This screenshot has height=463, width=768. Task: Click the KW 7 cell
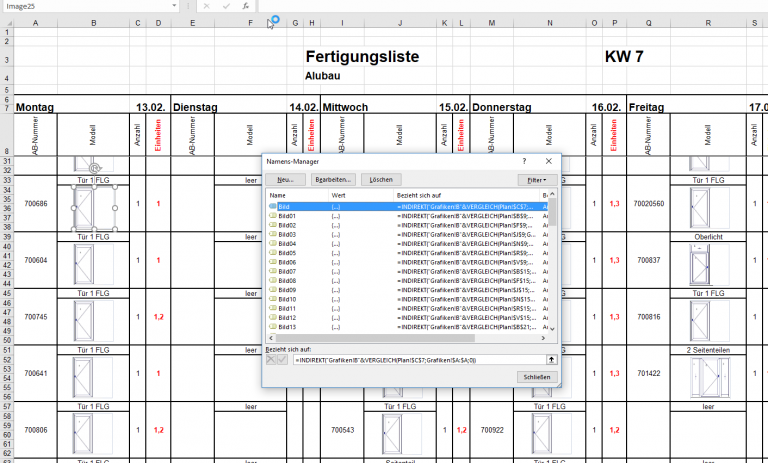pos(624,56)
